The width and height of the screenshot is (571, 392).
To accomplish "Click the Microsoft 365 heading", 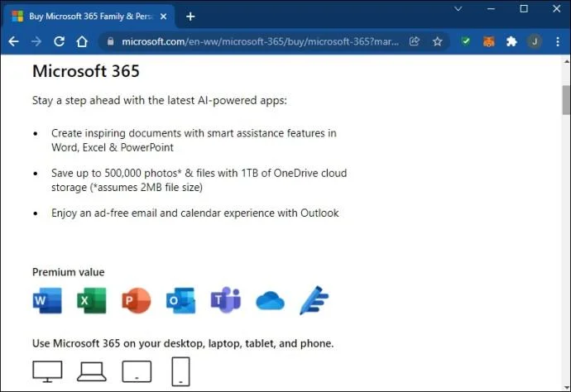I will 86,71.
